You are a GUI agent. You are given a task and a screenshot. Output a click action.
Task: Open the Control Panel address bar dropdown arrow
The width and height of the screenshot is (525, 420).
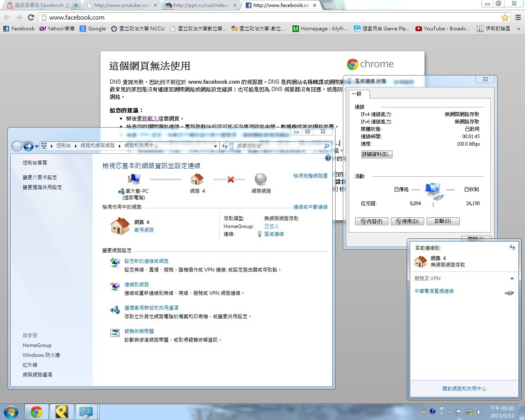215,146
